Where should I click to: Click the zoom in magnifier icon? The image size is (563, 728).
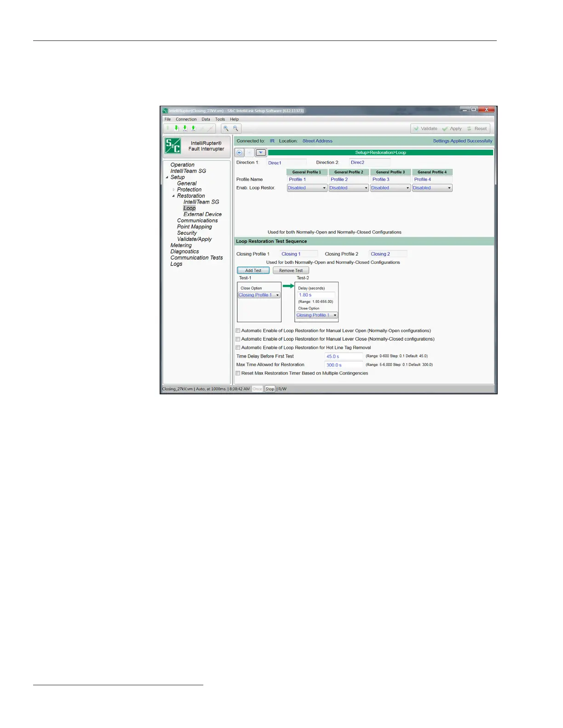226,129
